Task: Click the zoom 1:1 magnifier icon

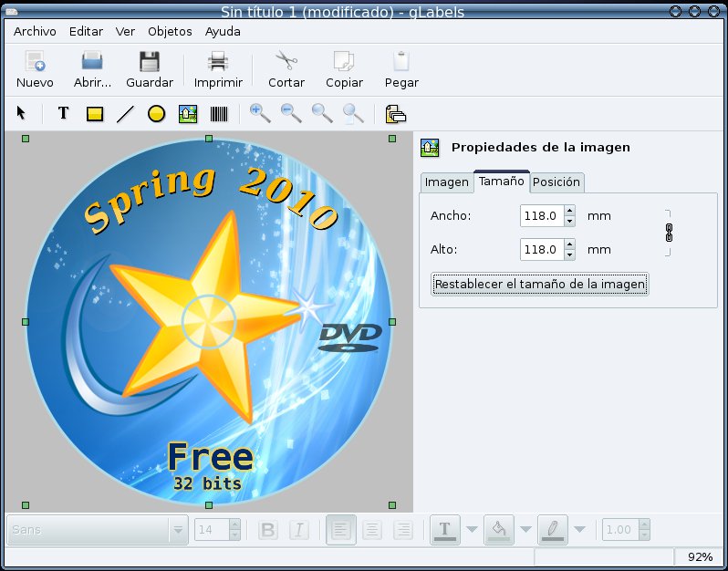Action: pos(322,114)
